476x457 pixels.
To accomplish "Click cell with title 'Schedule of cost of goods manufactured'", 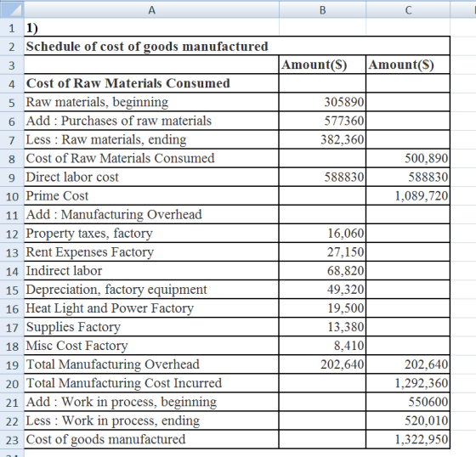I will pyautogui.click(x=237, y=46).
